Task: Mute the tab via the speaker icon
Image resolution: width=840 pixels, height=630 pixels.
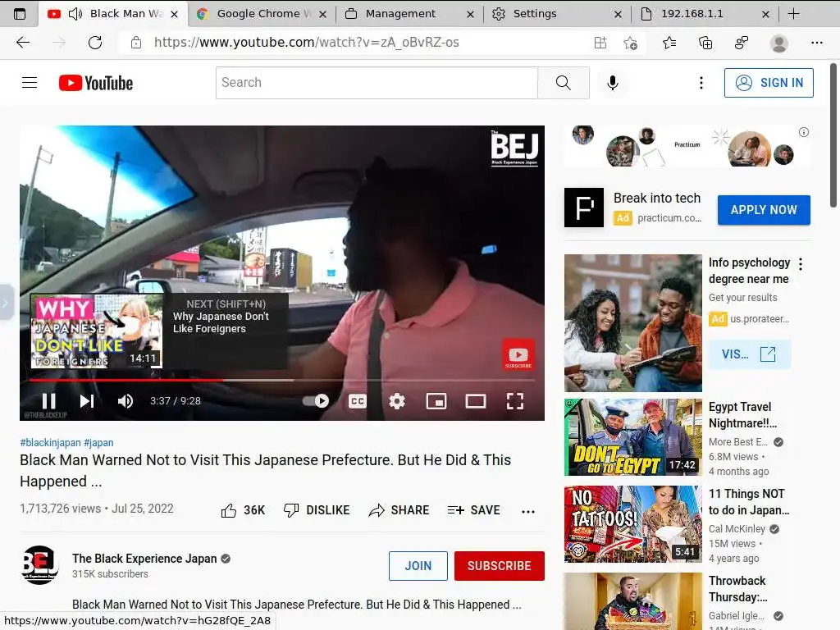Action: pyautogui.click(x=75, y=14)
